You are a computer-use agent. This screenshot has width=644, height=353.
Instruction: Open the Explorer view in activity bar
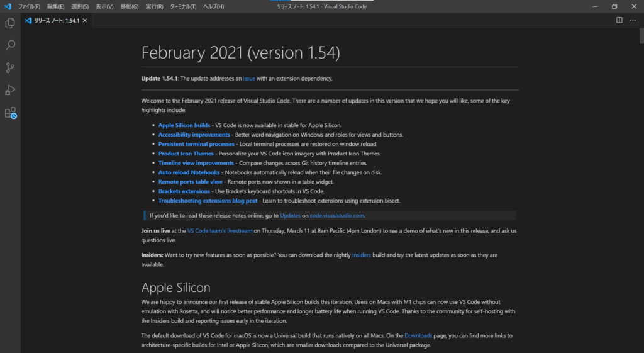click(10, 23)
